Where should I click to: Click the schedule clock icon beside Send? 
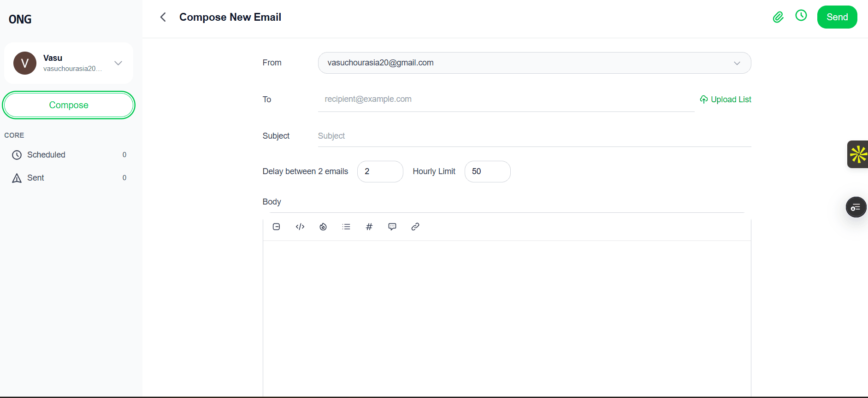pos(801,16)
